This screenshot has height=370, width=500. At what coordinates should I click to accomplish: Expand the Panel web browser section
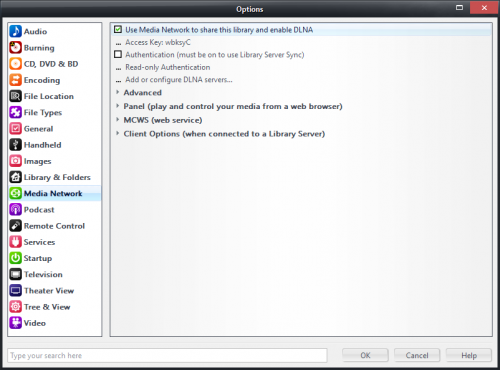[x=117, y=106]
